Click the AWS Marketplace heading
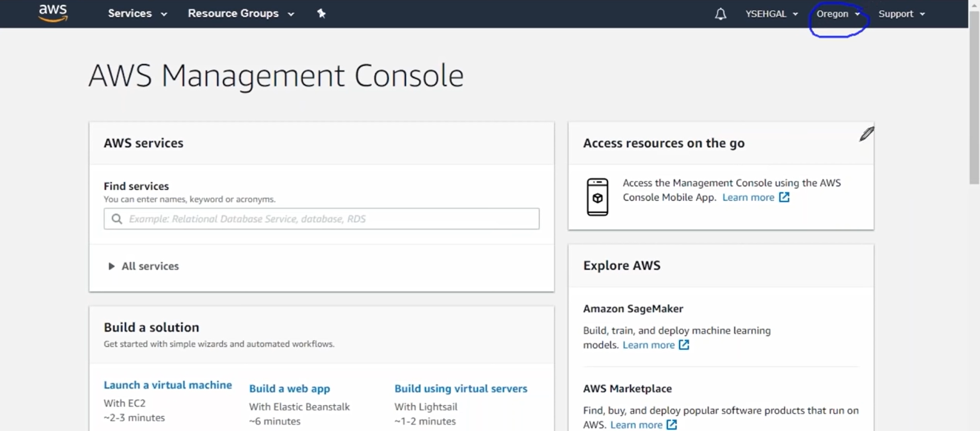The height and width of the screenshot is (431, 980). coord(627,388)
